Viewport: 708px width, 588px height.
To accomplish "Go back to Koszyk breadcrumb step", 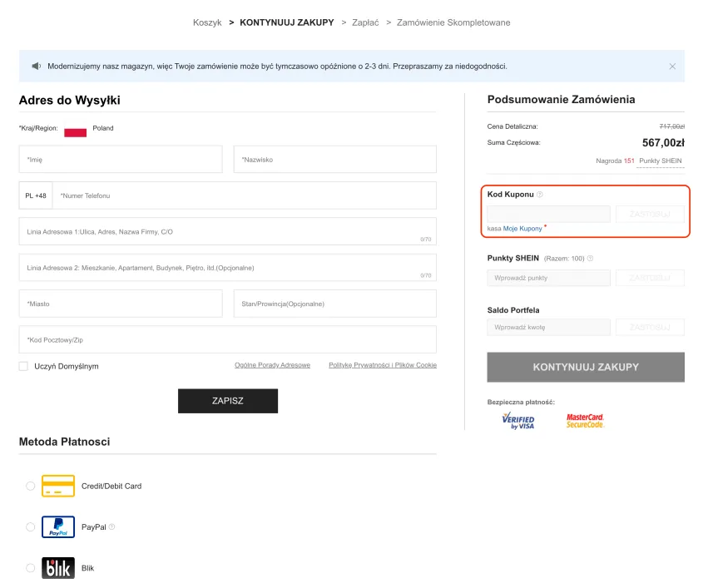I will [x=207, y=22].
